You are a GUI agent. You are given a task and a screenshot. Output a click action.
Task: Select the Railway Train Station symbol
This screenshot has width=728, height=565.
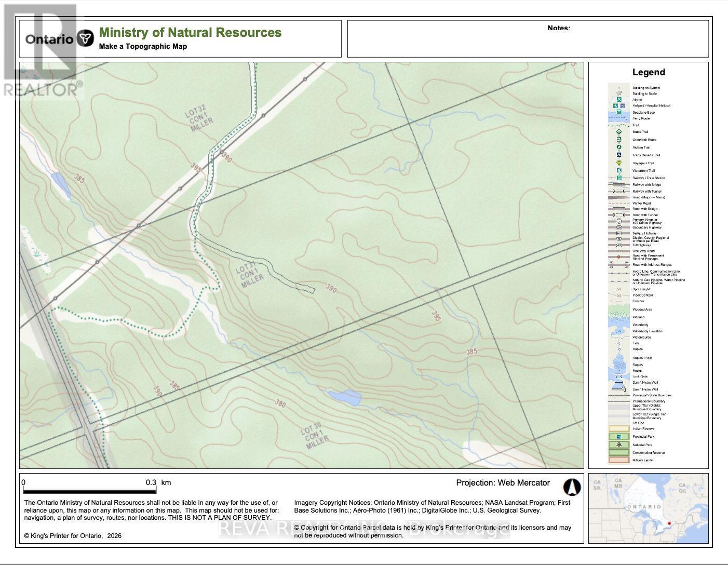pyautogui.click(x=619, y=178)
